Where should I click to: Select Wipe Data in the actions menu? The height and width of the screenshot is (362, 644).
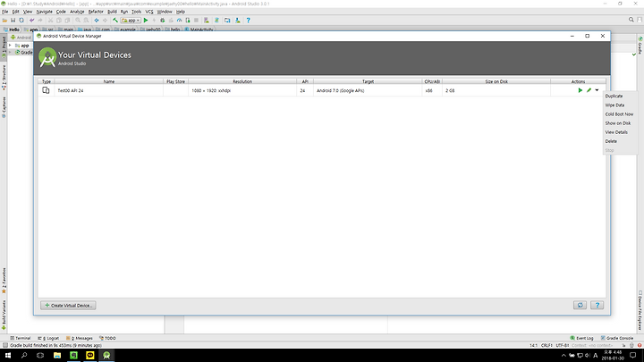pos(614,105)
